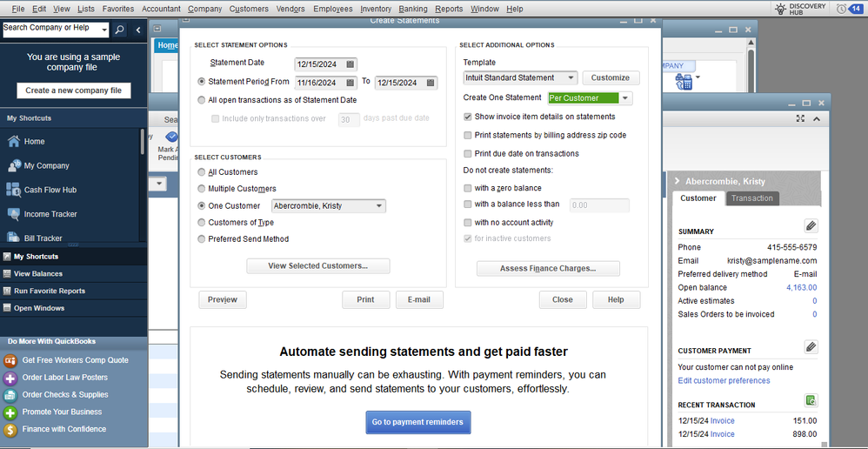Image resolution: width=868 pixels, height=449 pixels.
Task: Open reminders alarm clock with 14 badge
Action: 850,9
